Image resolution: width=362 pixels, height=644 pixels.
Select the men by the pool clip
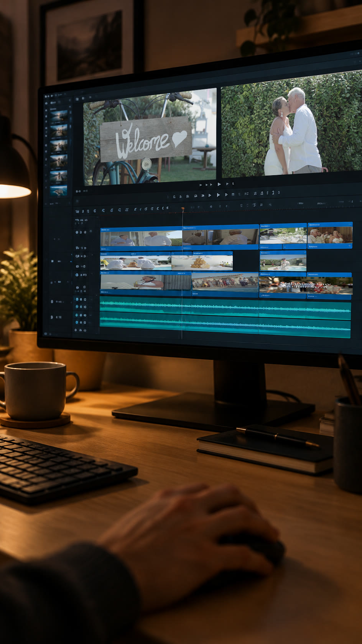point(135,261)
